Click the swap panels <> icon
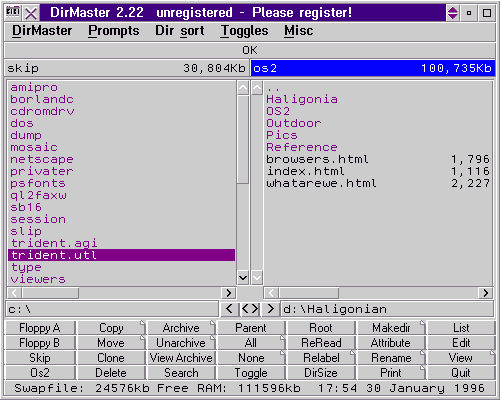 (x=250, y=309)
